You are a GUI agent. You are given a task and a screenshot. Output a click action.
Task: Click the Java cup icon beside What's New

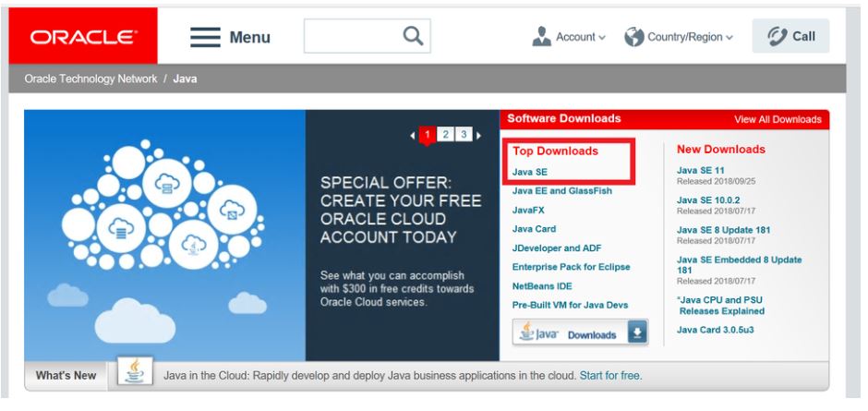pos(135,371)
